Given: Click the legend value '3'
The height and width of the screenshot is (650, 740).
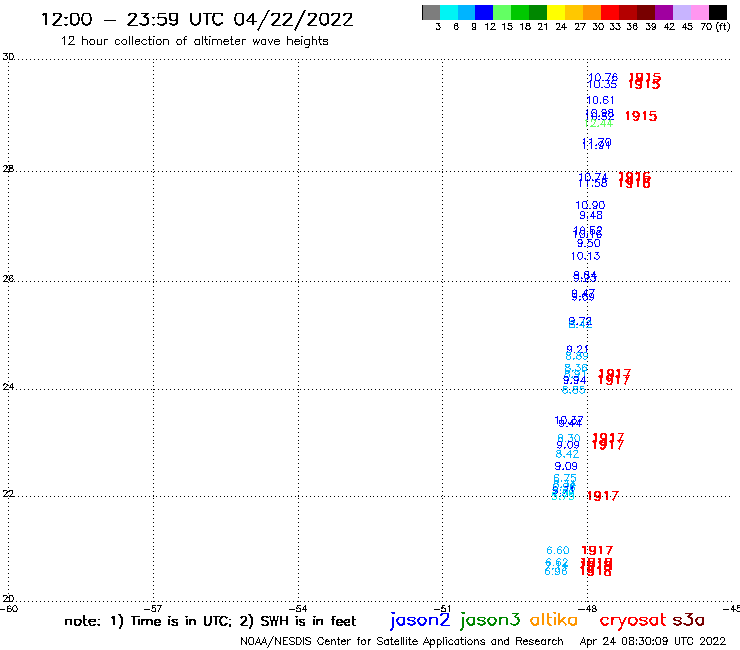Looking at the screenshot, I should (438, 27).
